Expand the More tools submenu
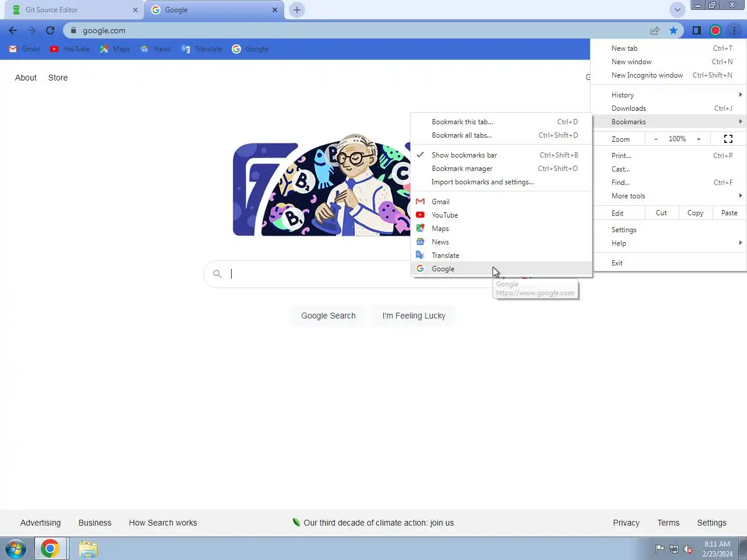The width and height of the screenshot is (747, 560). (x=669, y=196)
